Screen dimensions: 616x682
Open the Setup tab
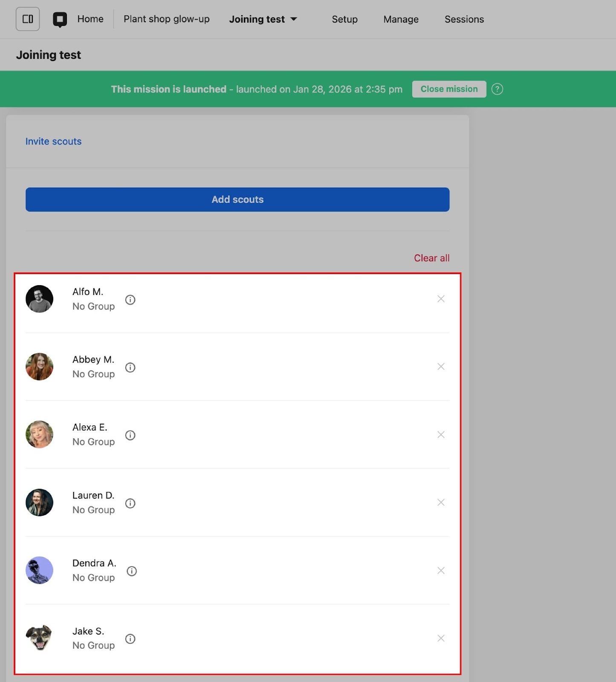[344, 19]
